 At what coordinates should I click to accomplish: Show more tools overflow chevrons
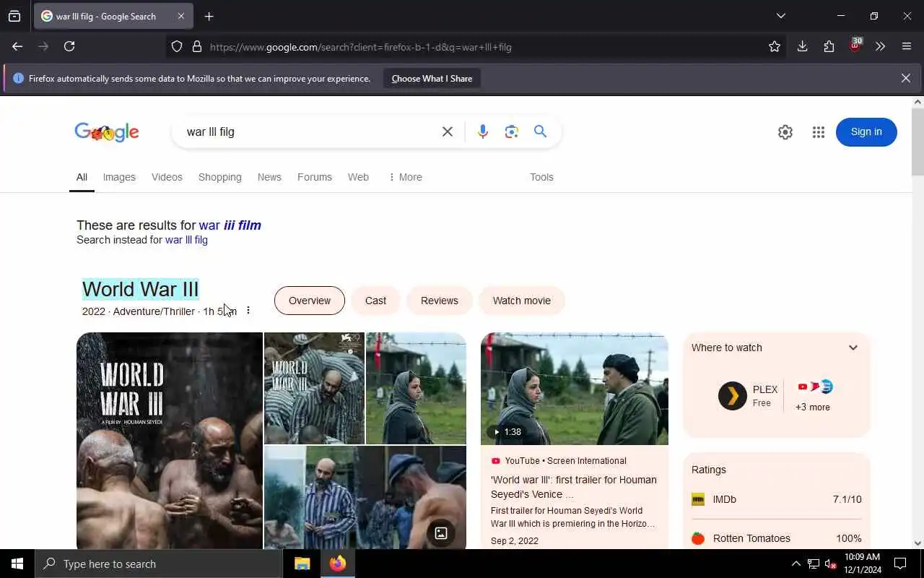[880, 46]
